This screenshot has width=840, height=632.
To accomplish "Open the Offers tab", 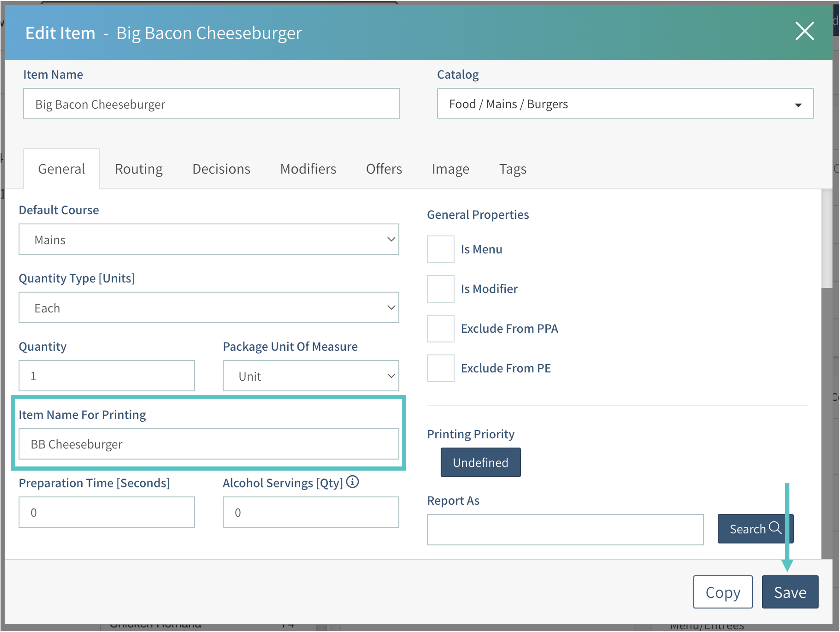I will [x=384, y=169].
